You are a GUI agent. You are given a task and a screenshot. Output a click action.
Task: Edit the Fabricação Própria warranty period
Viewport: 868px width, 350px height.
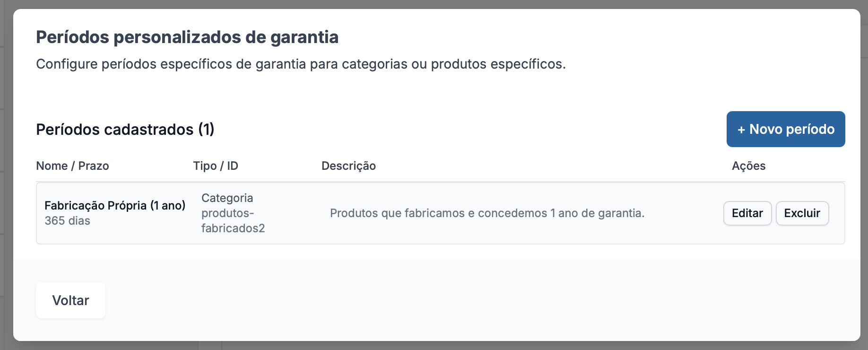point(747,213)
